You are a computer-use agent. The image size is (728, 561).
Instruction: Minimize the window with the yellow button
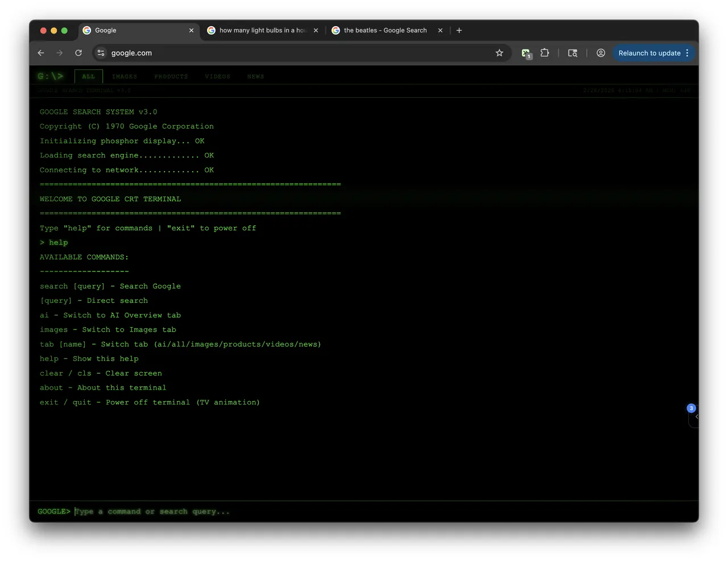(53, 30)
